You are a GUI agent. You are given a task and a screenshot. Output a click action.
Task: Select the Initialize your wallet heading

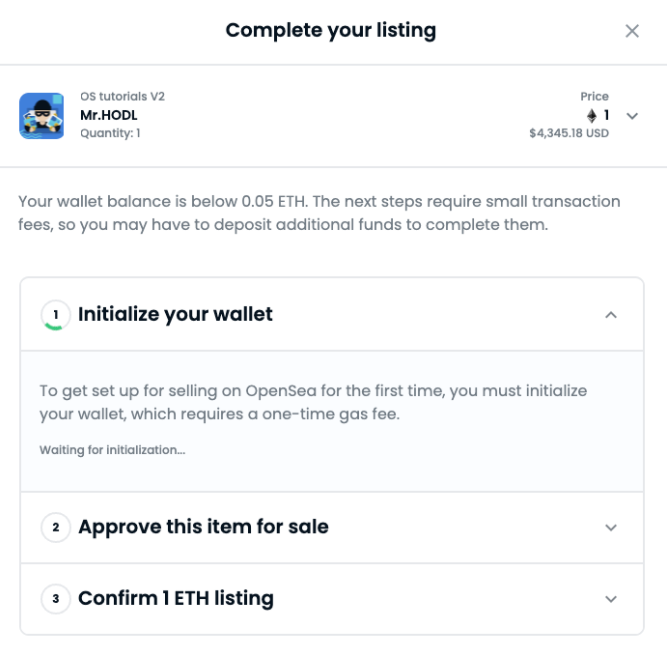point(175,314)
